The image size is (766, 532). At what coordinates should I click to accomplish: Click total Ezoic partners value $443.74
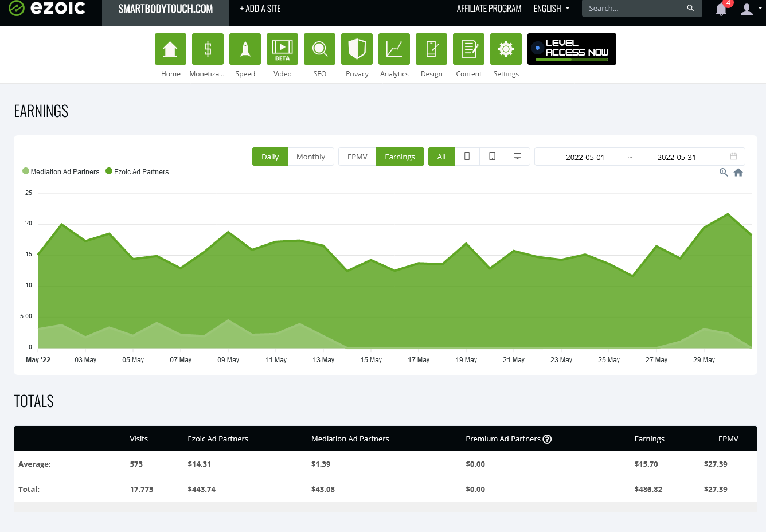click(x=201, y=489)
